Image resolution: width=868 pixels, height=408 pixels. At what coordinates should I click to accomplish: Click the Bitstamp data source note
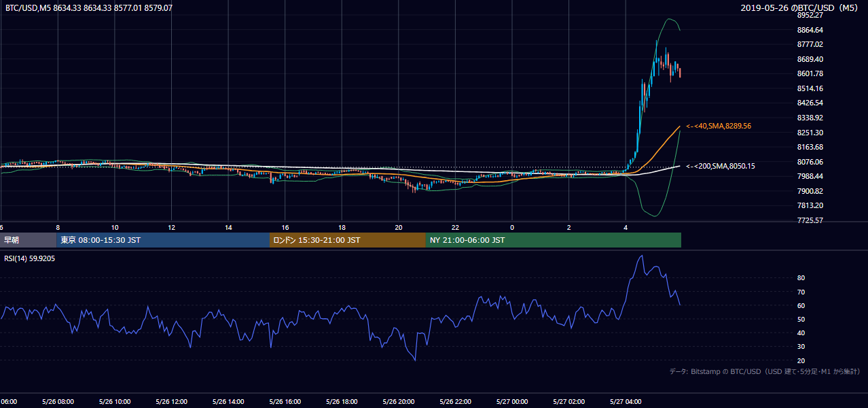click(765, 371)
